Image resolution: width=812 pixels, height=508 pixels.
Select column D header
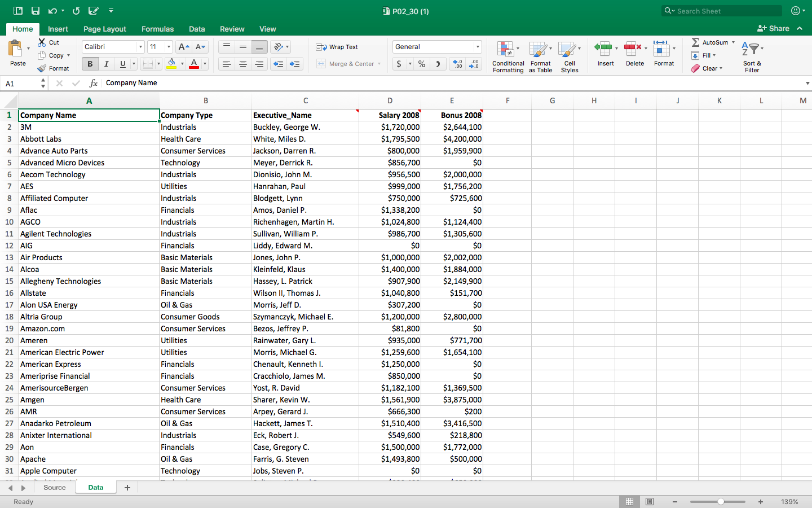click(x=390, y=100)
